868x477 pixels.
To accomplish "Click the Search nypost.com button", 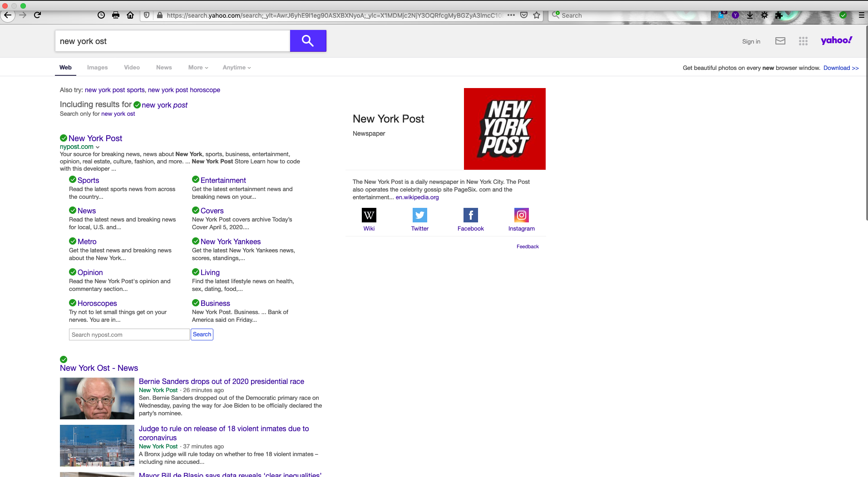I will point(202,334).
